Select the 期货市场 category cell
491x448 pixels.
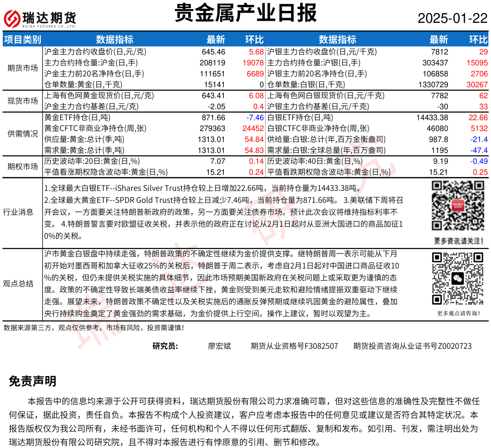click(22, 68)
